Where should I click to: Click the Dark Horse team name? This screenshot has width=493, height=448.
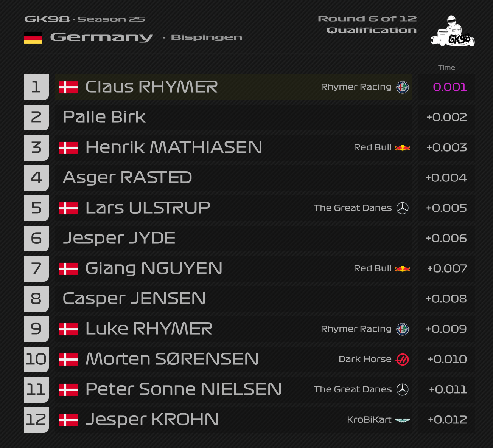365,359
